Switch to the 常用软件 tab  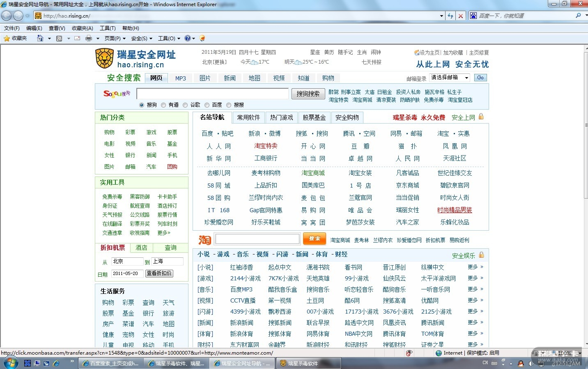(248, 117)
